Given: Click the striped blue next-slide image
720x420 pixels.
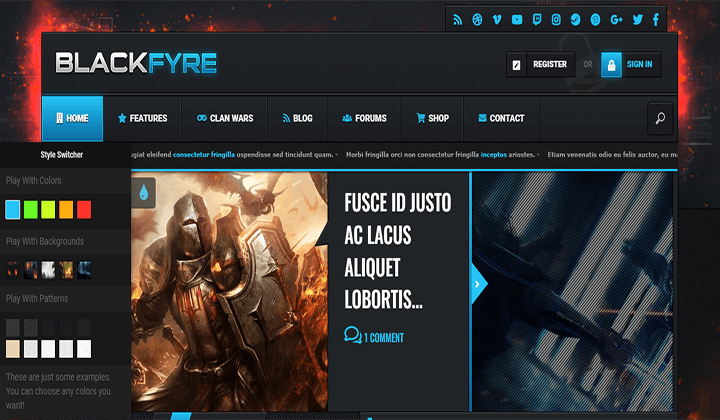Looking at the screenshot, I should pyautogui.click(x=573, y=291).
